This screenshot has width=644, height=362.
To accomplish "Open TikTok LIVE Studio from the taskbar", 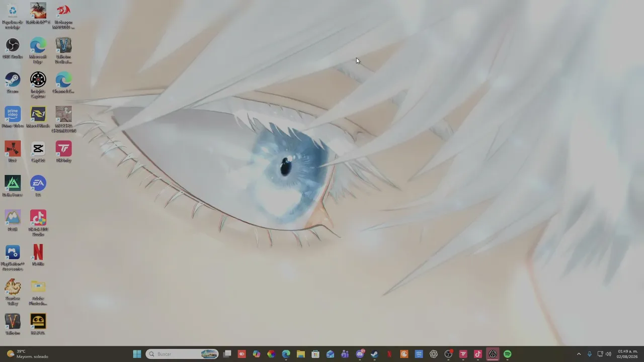I will [x=478, y=354].
